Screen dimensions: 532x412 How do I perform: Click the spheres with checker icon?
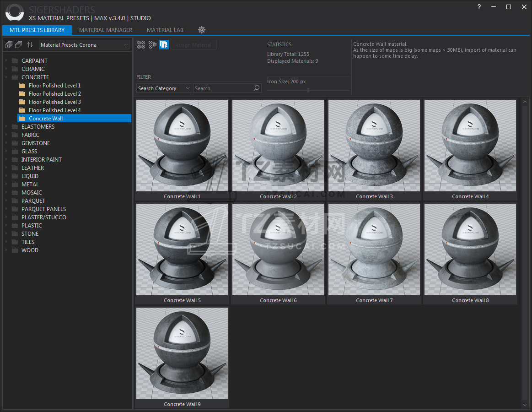click(152, 44)
